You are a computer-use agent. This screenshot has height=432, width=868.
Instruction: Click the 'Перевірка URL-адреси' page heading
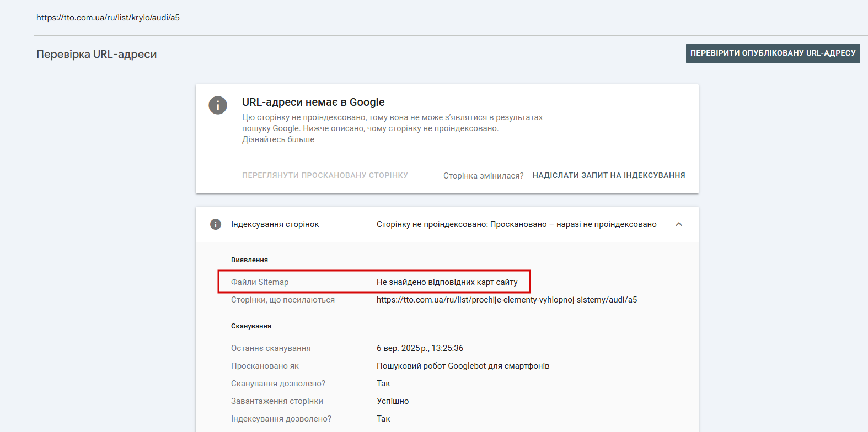click(97, 55)
